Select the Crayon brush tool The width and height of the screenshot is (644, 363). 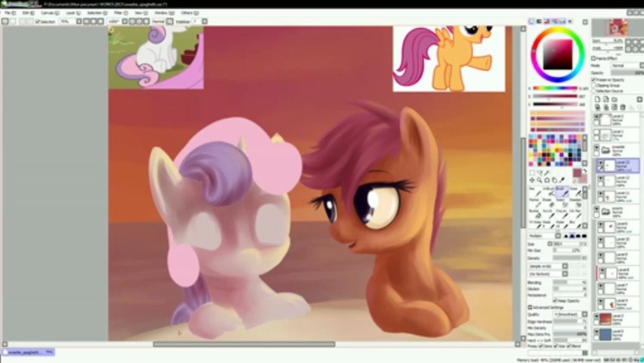click(x=562, y=214)
